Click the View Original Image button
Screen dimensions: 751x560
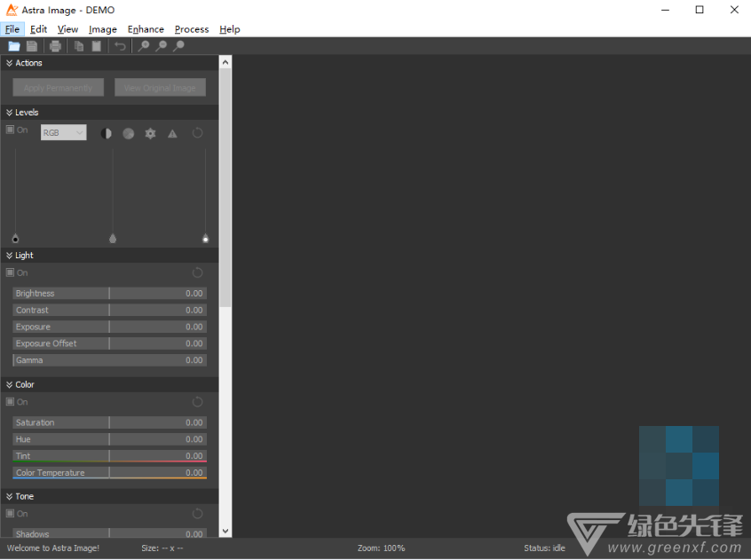160,88
